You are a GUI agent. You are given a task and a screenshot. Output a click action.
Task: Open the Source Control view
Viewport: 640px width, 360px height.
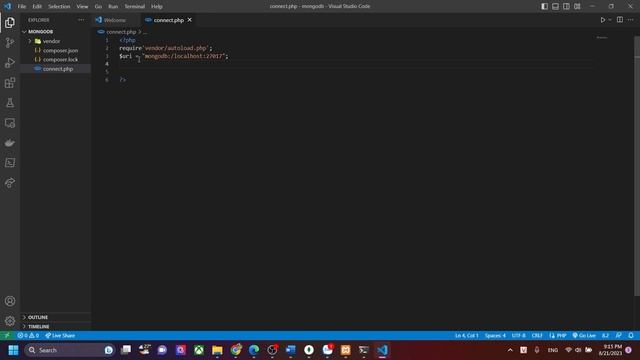(10, 42)
